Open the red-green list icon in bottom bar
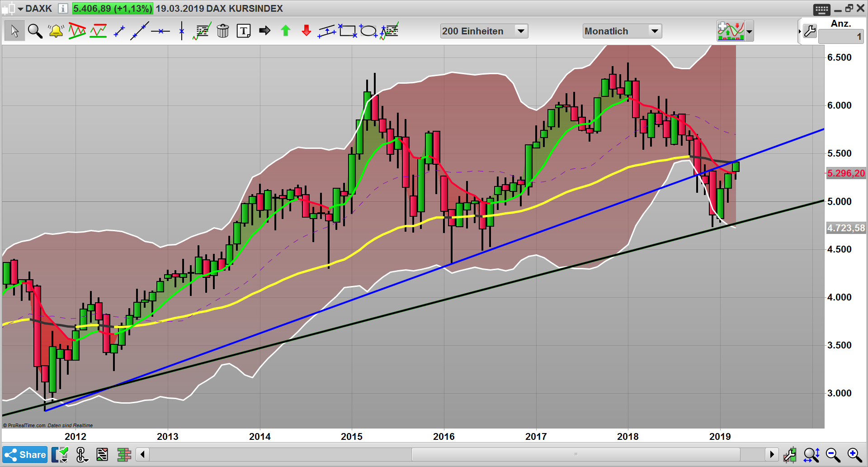868x467 pixels. point(102,455)
